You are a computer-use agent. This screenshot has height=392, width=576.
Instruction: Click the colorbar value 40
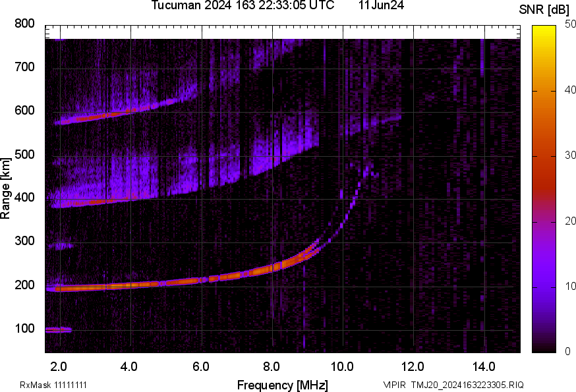click(x=570, y=90)
